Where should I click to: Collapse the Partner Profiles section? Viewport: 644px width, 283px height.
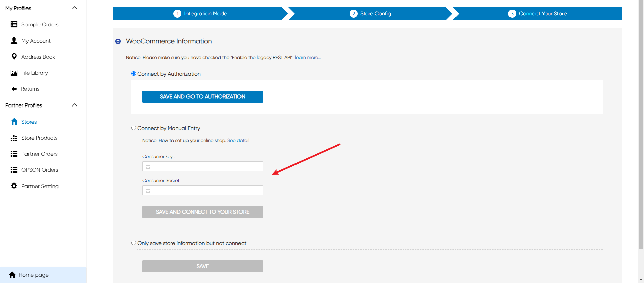(75, 105)
